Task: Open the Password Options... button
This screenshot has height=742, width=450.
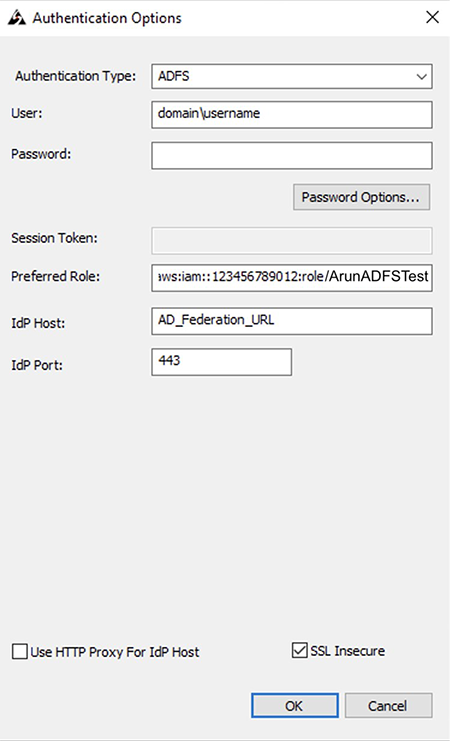Action: click(361, 197)
